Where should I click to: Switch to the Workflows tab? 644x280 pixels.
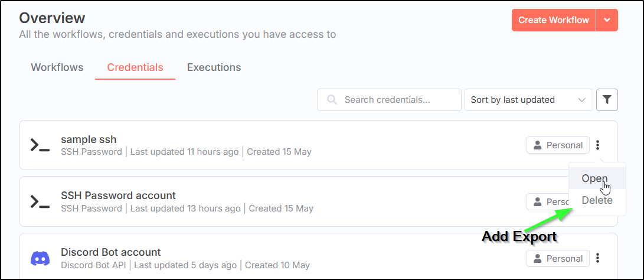57,67
